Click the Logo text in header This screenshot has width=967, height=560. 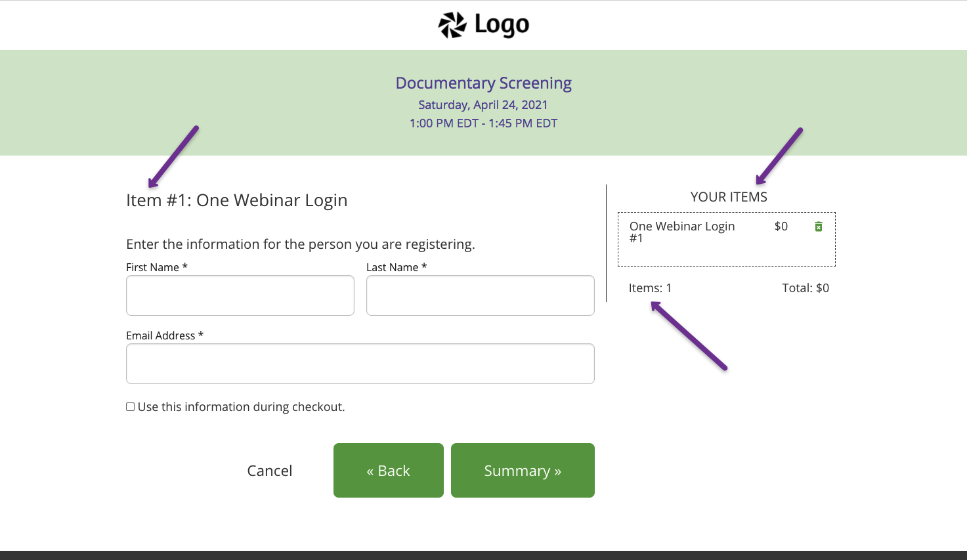[502, 25]
